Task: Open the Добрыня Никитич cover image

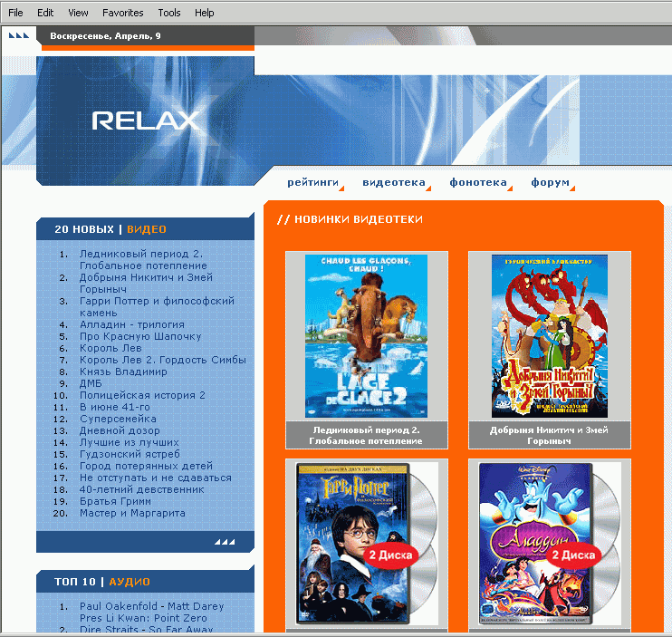Action: pyautogui.click(x=549, y=335)
